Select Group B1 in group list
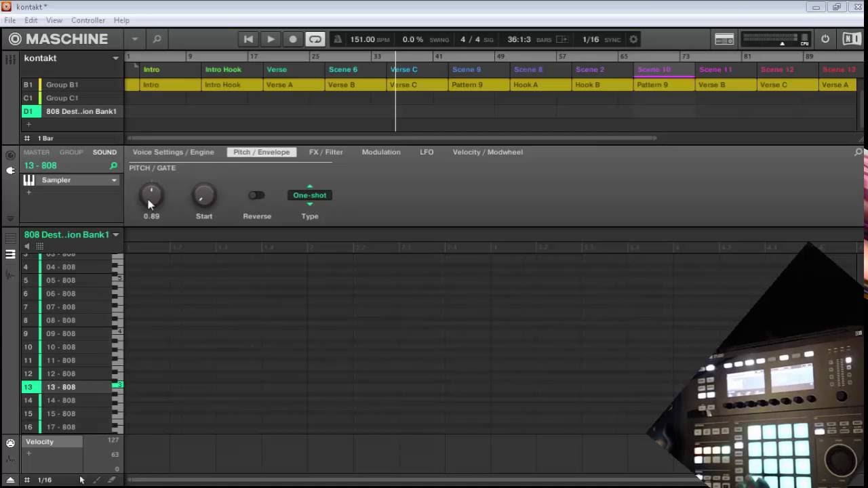868x488 pixels. coord(72,85)
